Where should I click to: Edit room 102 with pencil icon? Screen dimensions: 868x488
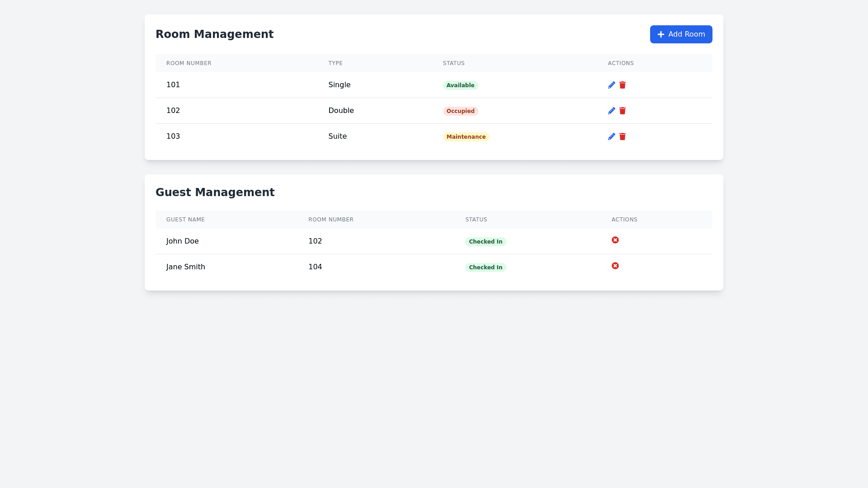coord(611,111)
